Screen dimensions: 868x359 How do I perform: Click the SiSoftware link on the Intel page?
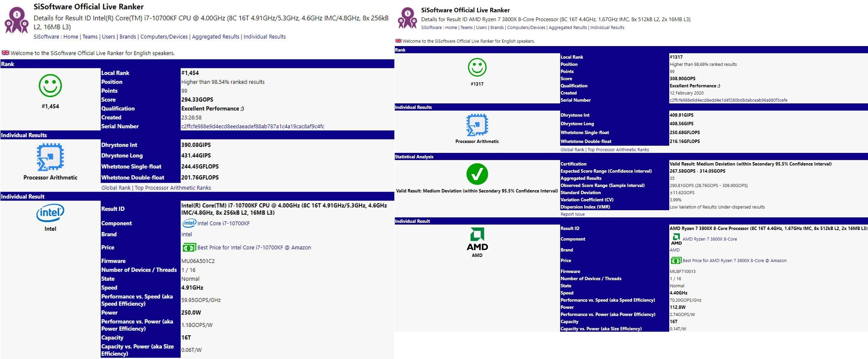pos(46,37)
